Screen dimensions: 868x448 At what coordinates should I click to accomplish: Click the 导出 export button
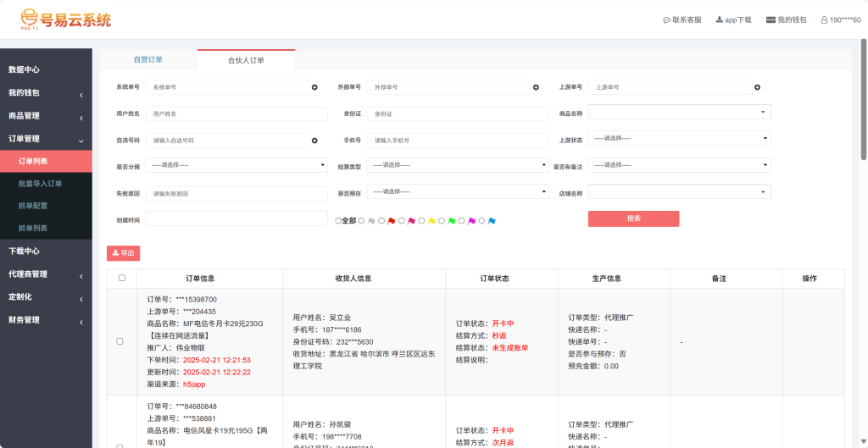pos(123,253)
